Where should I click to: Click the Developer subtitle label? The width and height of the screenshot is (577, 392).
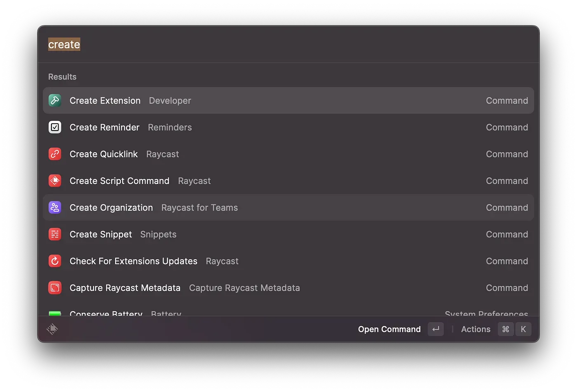click(170, 100)
